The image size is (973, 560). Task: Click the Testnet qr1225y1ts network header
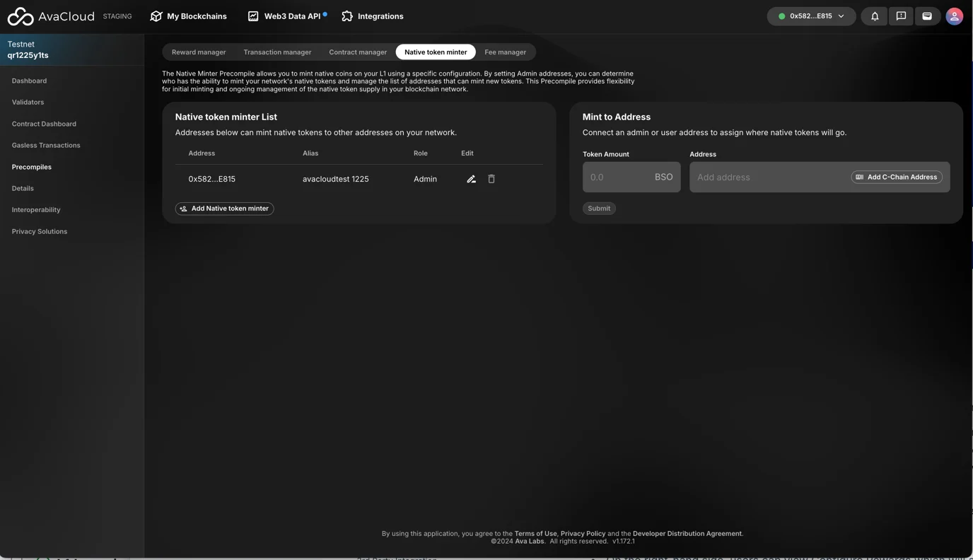71,49
